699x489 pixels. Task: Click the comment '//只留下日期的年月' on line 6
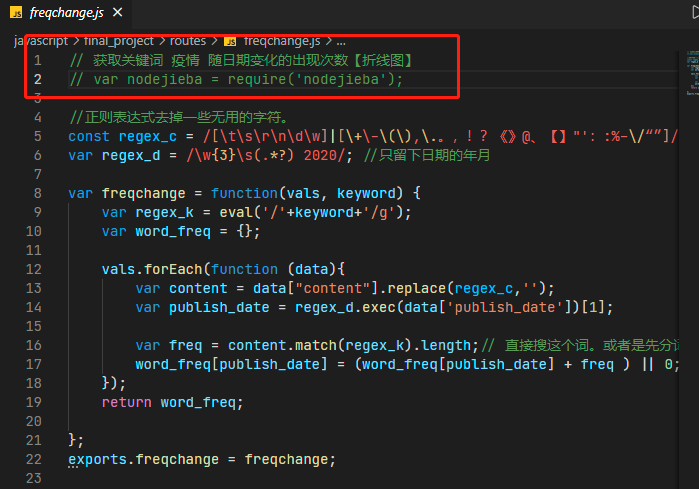click(x=427, y=155)
